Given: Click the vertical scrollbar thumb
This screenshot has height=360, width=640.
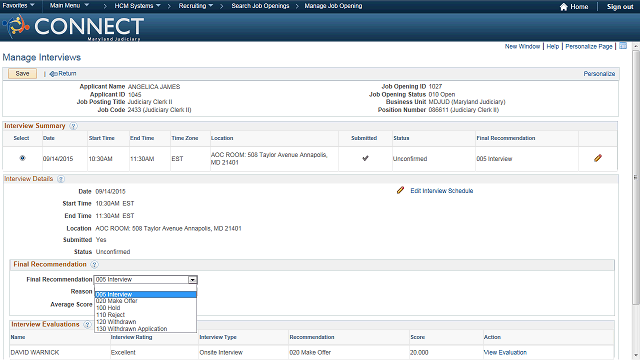Looking at the screenshot, I should click(636, 178).
